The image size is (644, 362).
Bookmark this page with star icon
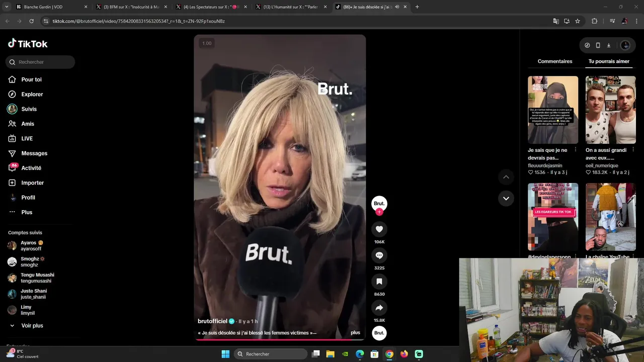pyautogui.click(x=578, y=21)
